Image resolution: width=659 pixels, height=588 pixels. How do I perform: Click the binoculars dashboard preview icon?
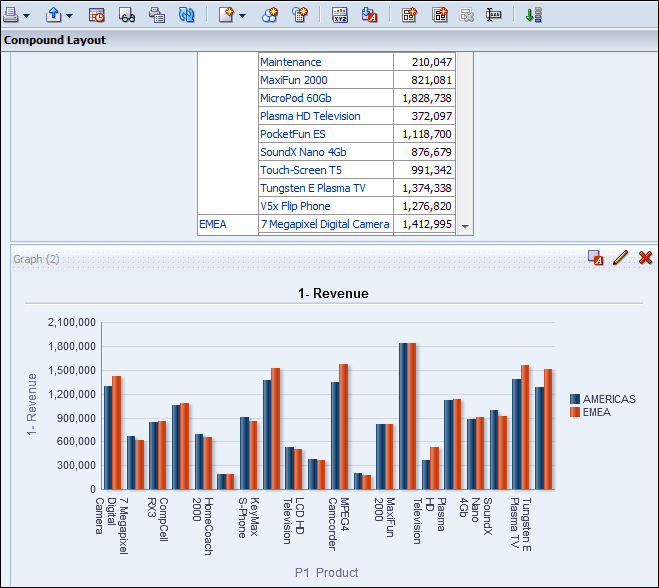127,15
